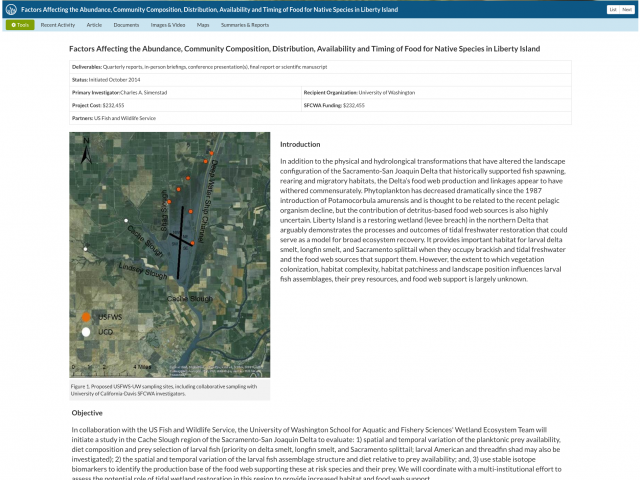Open the Recent Activity tab
Image resolution: width=640 pixels, height=480 pixels.
(x=58, y=25)
